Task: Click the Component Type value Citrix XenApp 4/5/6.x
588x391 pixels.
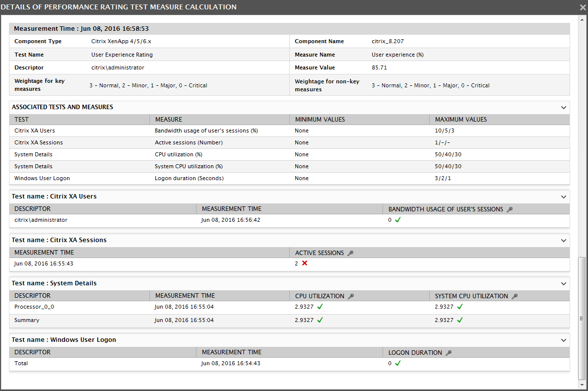Action: click(121, 41)
